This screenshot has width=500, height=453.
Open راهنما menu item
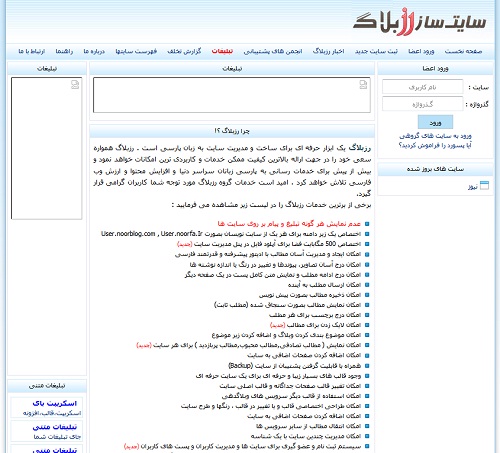(x=64, y=51)
